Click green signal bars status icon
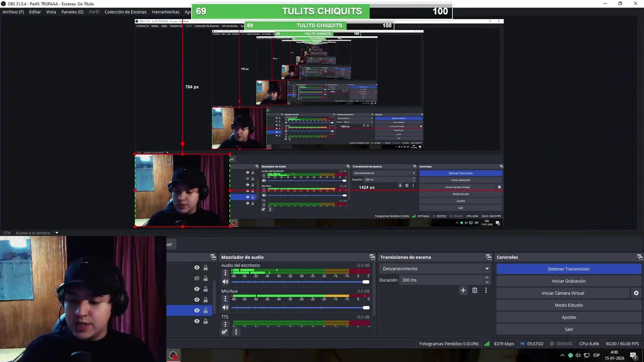This screenshot has width=644, height=362. click(x=487, y=344)
